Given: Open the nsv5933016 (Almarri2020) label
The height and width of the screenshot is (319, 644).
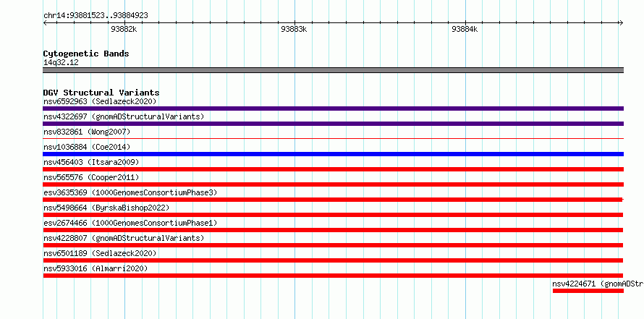Looking at the screenshot, I should point(96,268).
